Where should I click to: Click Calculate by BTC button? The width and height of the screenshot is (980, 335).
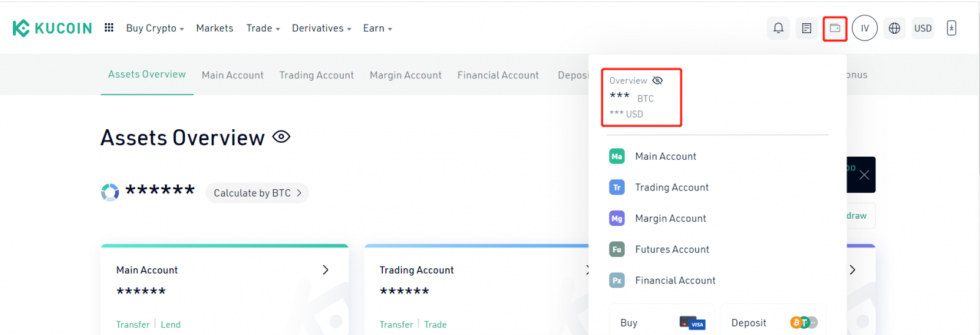(x=257, y=193)
